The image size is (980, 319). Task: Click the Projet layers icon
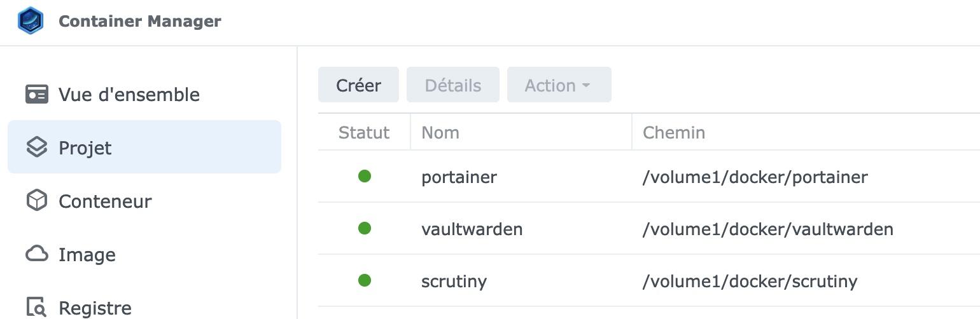tap(36, 147)
